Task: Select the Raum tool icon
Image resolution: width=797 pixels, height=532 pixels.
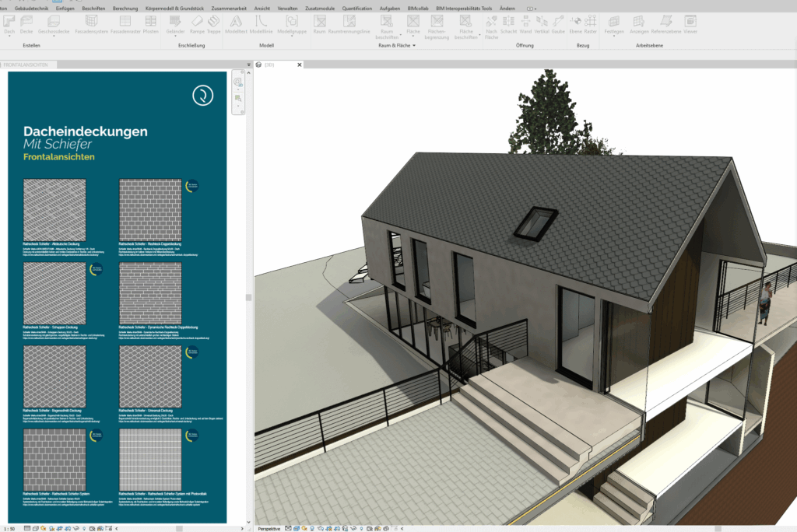Action: pyautogui.click(x=319, y=23)
